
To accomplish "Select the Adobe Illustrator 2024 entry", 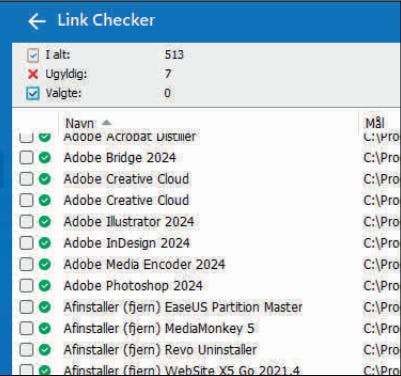I will (x=129, y=222).
